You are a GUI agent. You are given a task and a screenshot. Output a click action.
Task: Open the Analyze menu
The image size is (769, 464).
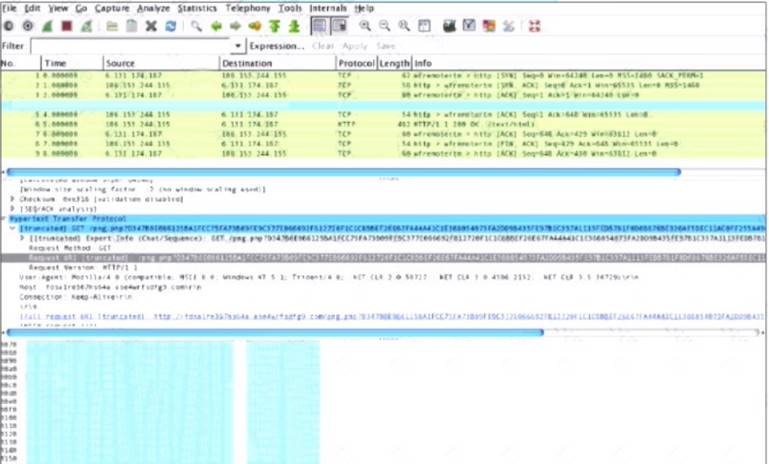pos(153,8)
